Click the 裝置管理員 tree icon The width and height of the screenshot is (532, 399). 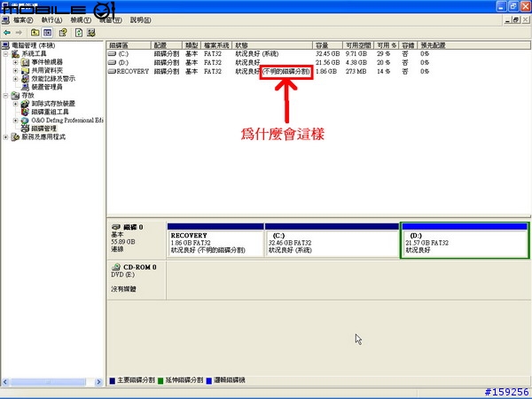coord(25,87)
